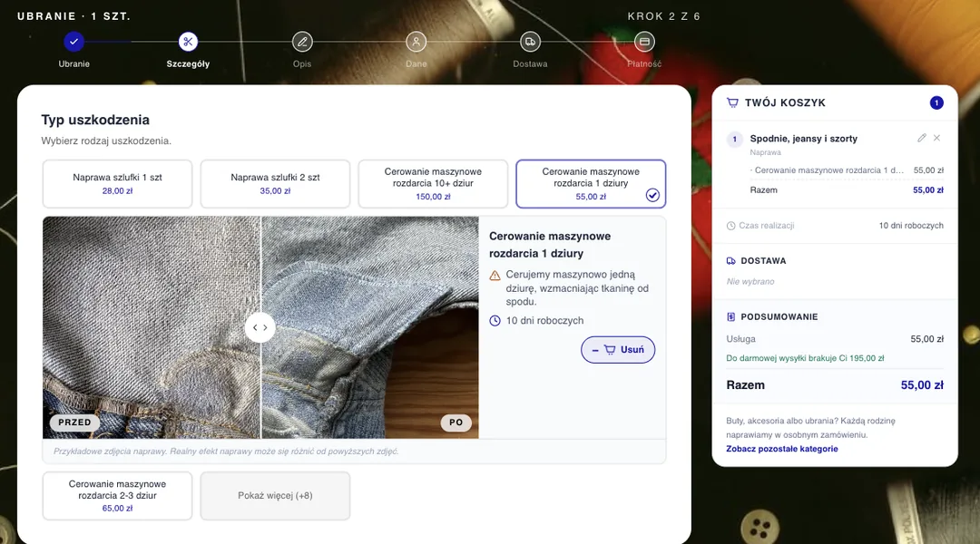Click the PO label on the photo

click(x=456, y=423)
